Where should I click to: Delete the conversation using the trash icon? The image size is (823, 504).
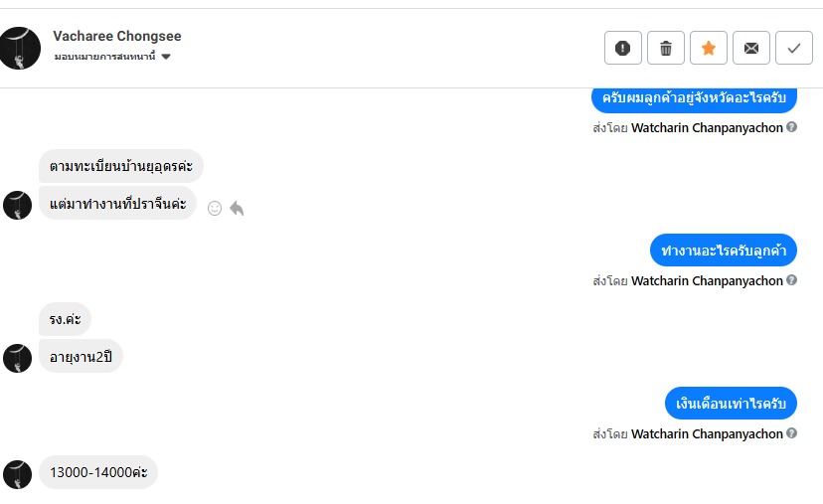[666, 48]
